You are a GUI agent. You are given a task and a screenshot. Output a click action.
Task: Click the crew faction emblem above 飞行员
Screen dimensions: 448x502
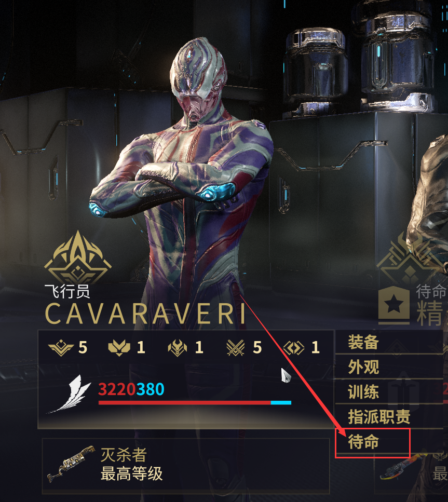(77, 257)
